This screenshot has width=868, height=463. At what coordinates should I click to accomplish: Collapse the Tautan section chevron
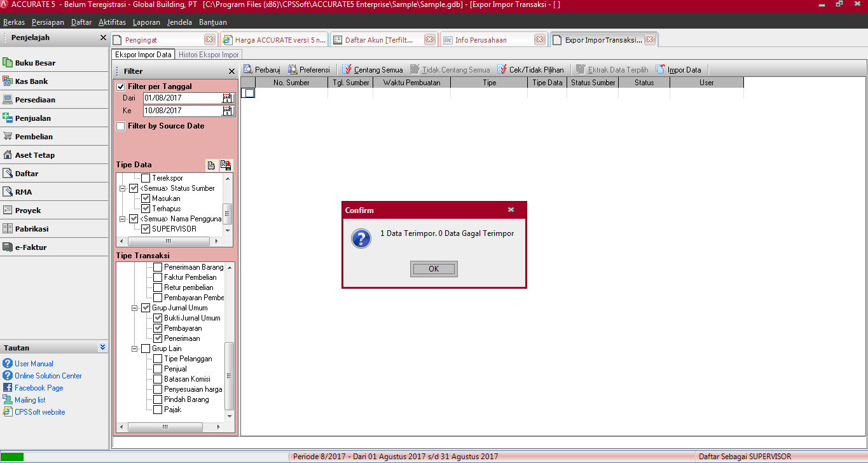coord(102,348)
